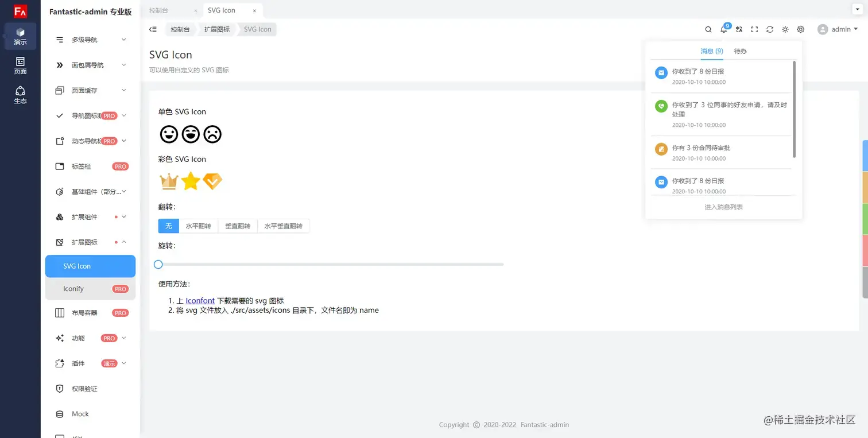
Task: Click the admin user avatar
Action: click(x=823, y=29)
